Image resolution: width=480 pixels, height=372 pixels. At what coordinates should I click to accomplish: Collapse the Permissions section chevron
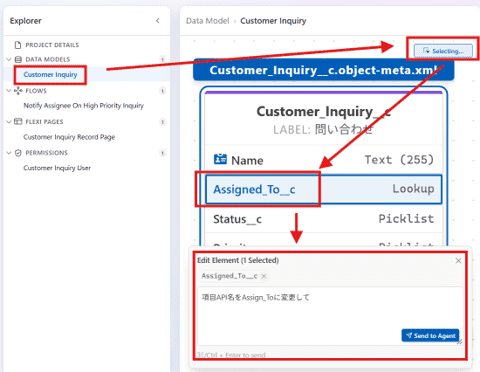click(x=9, y=153)
